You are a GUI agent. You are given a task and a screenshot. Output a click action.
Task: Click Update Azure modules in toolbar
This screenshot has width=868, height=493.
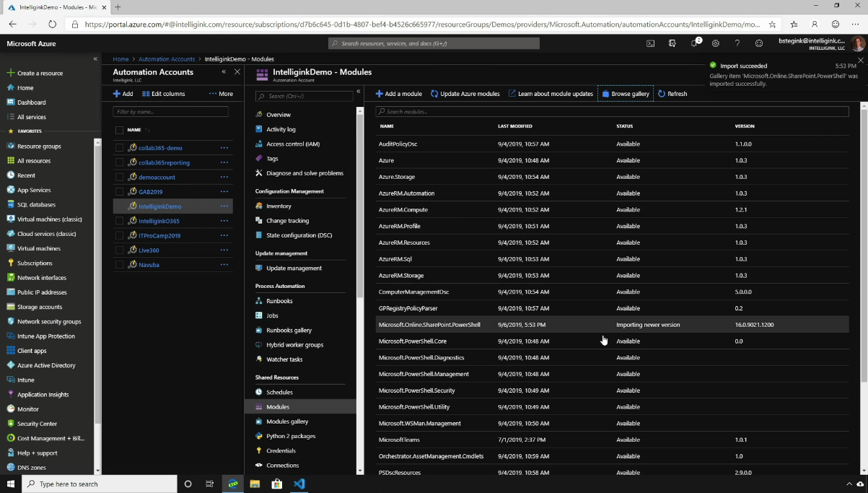pos(465,94)
